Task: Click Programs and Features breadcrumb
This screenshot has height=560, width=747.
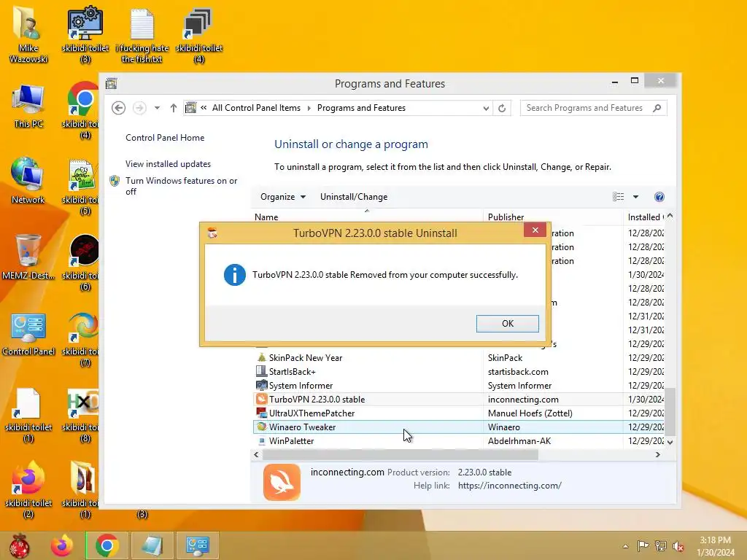Action: 361,108
